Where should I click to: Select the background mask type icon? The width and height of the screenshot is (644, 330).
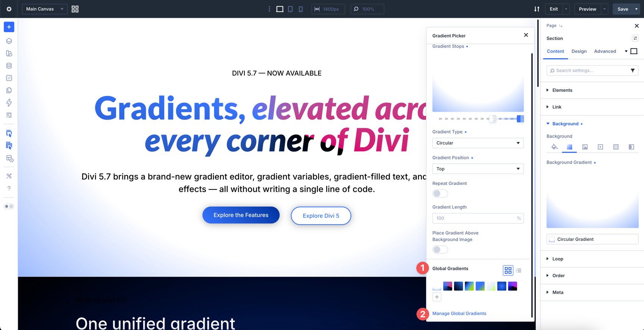click(631, 147)
